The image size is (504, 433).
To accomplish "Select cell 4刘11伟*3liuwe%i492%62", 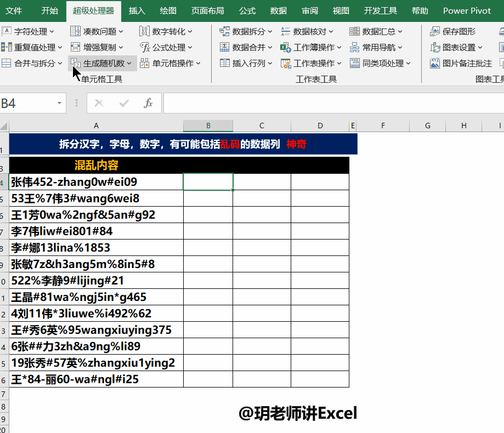I will coord(96,313).
